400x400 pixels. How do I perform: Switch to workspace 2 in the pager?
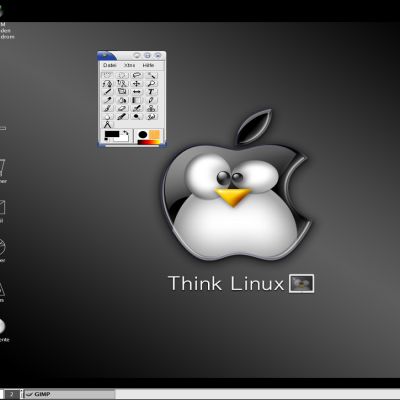click(12, 394)
